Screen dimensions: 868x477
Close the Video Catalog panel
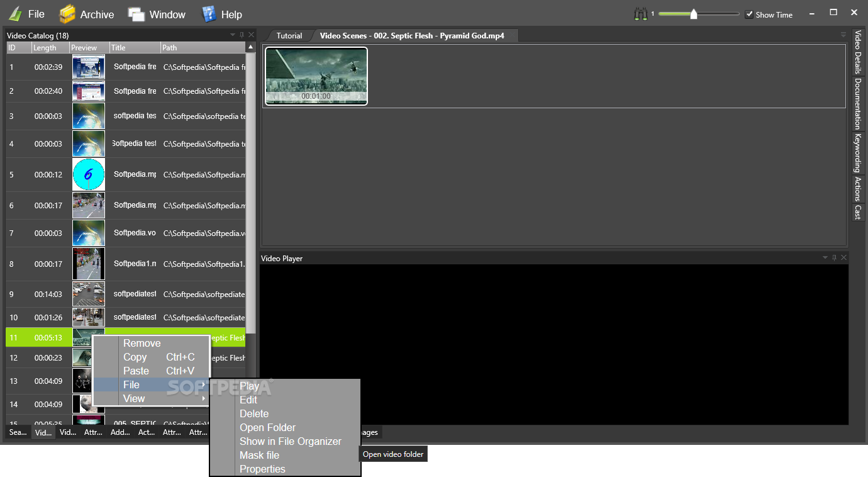251,35
